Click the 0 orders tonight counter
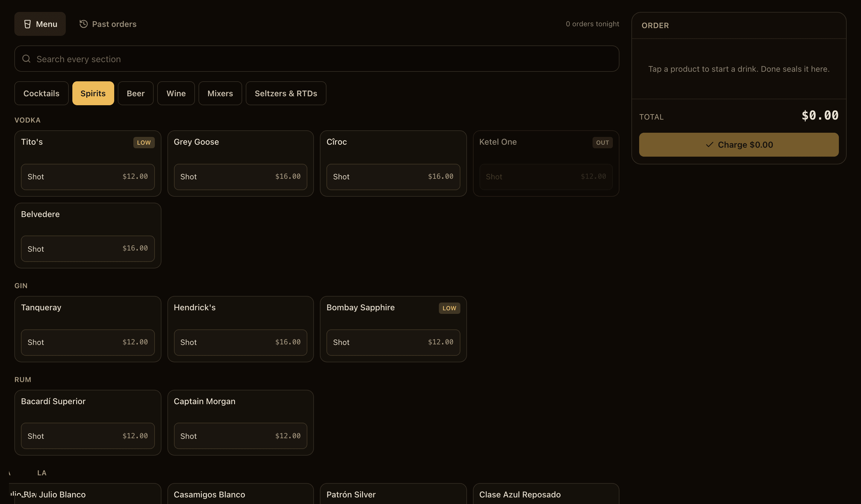 tap(592, 24)
